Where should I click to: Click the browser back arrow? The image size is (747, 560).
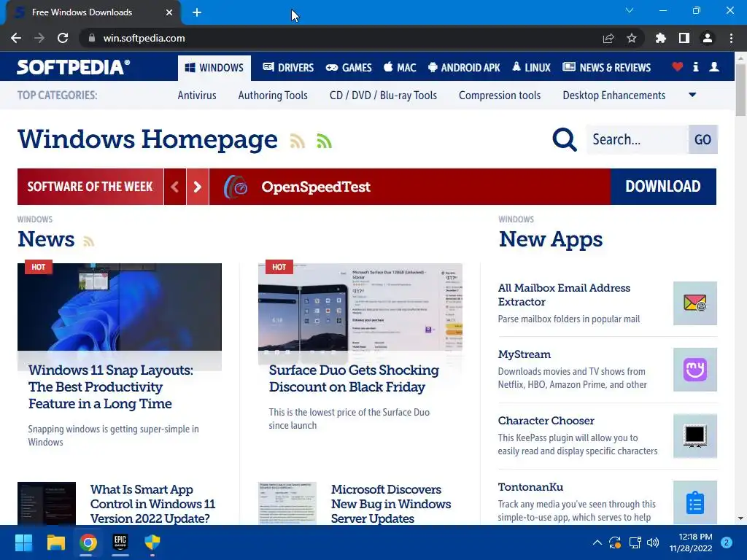point(16,38)
